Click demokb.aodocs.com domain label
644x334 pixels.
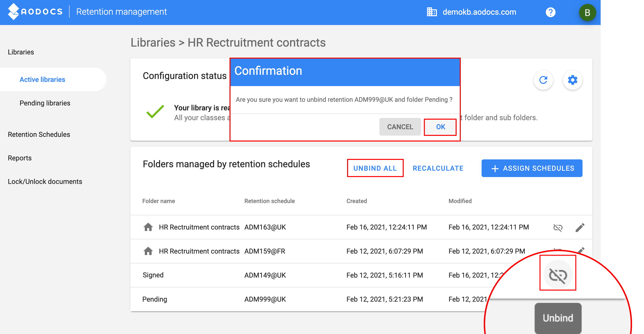click(479, 12)
